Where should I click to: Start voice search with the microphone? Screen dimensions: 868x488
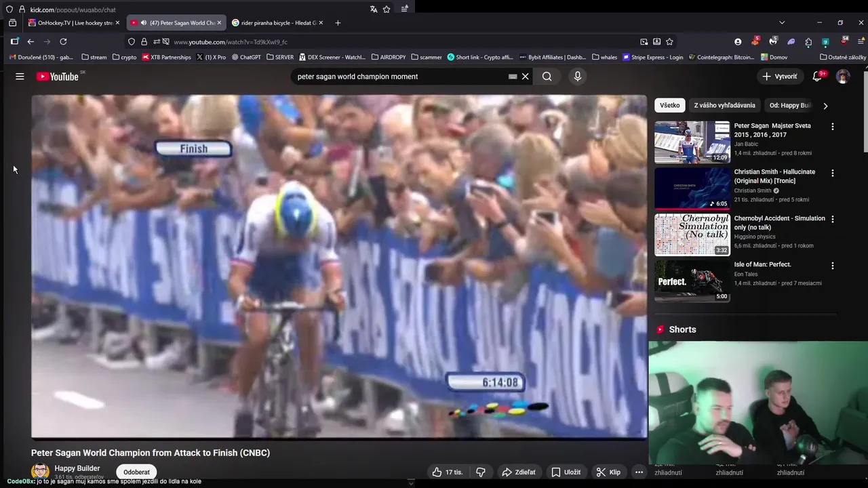click(x=578, y=77)
